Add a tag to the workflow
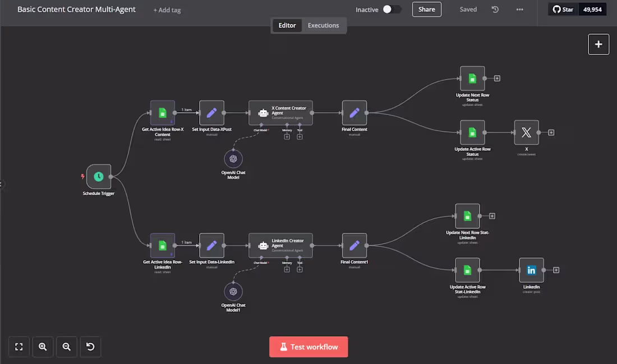 click(167, 10)
